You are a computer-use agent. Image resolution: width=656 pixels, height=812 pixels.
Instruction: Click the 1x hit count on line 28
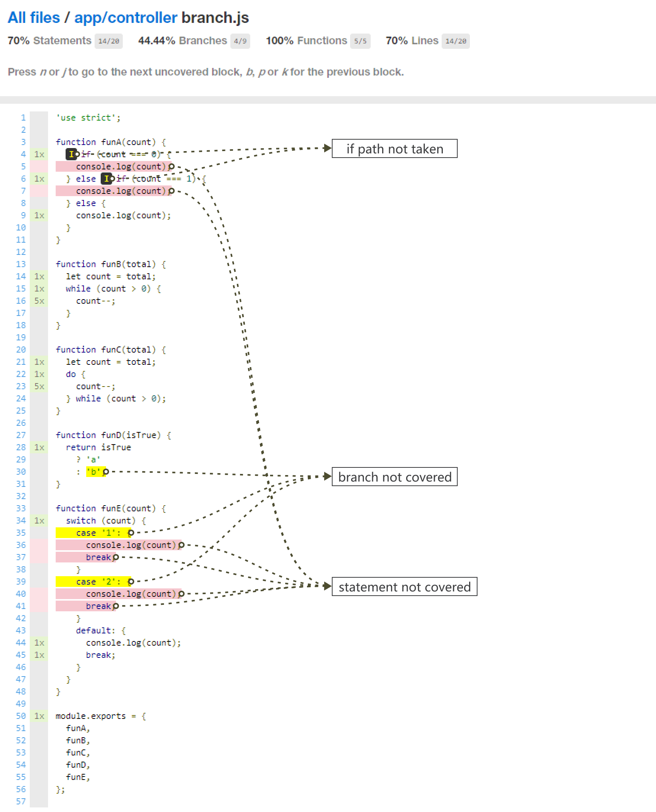tap(39, 447)
